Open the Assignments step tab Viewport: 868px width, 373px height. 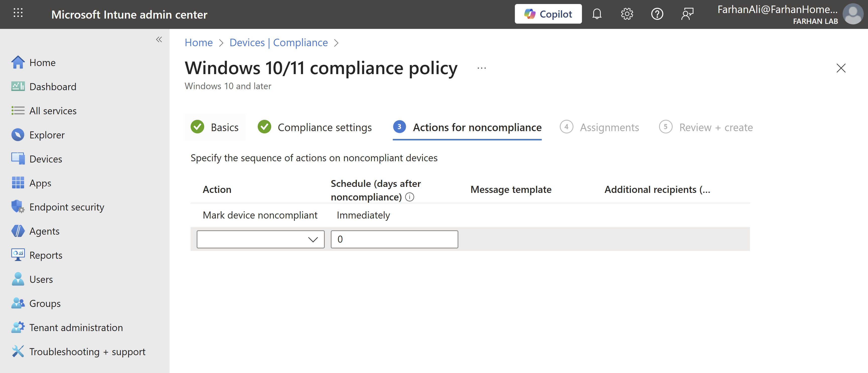[600, 127]
